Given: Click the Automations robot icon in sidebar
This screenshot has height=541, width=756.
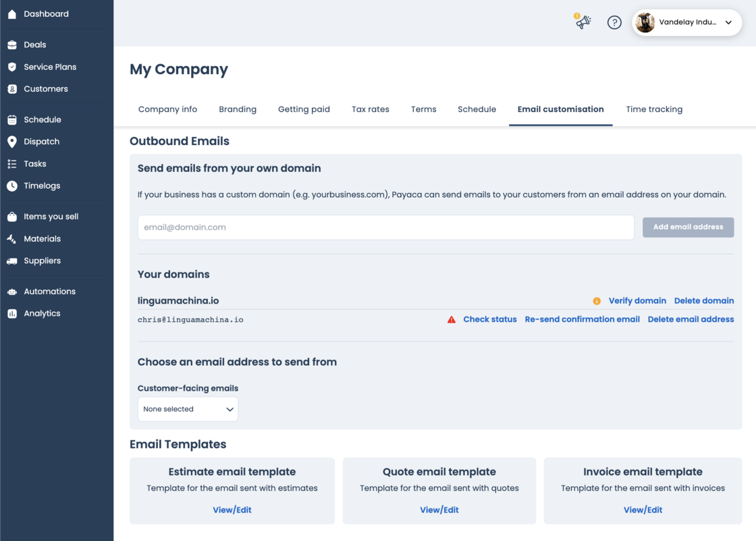Looking at the screenshot, I should [12, 291].
